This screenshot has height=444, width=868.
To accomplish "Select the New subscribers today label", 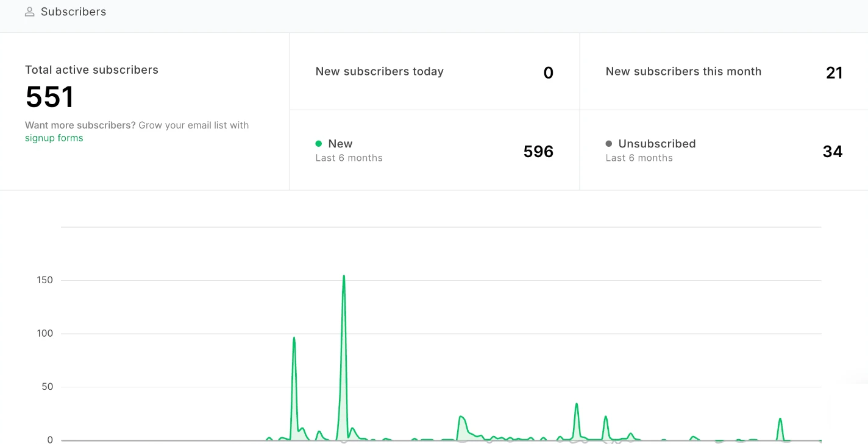I will click(x=379, y=71).
